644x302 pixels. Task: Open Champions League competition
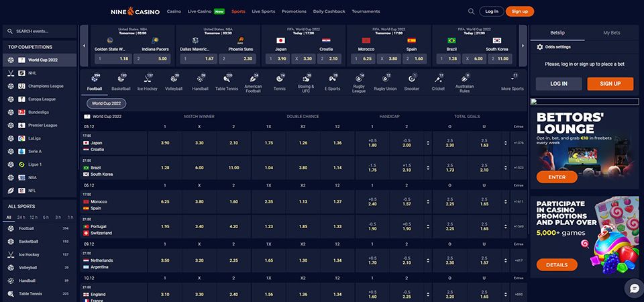point(40,87)
